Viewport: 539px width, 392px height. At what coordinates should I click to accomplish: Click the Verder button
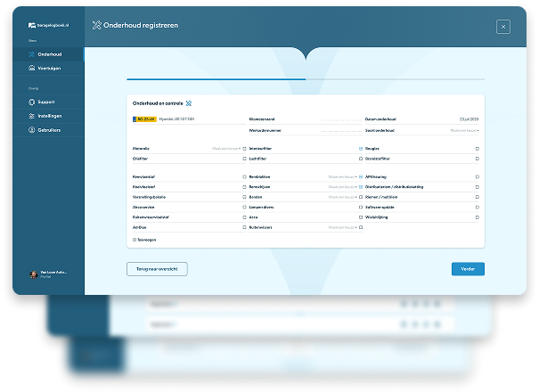[x=468, y=268]
